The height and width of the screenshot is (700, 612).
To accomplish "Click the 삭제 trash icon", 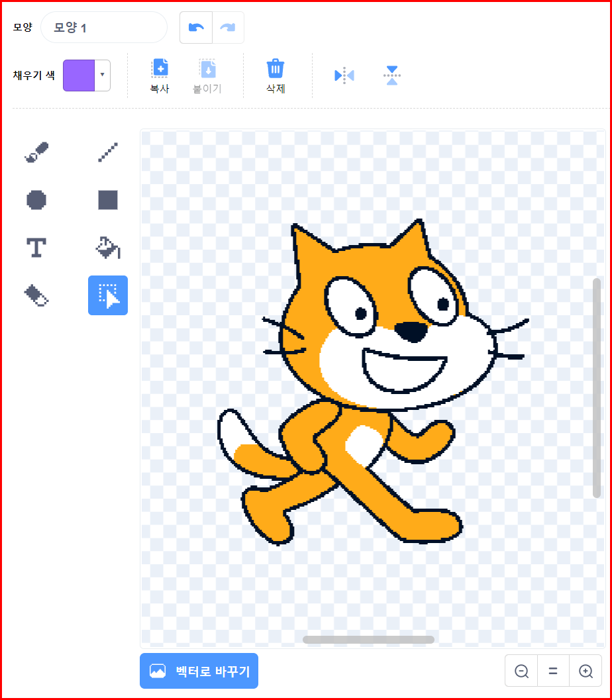I will (276, 68).
